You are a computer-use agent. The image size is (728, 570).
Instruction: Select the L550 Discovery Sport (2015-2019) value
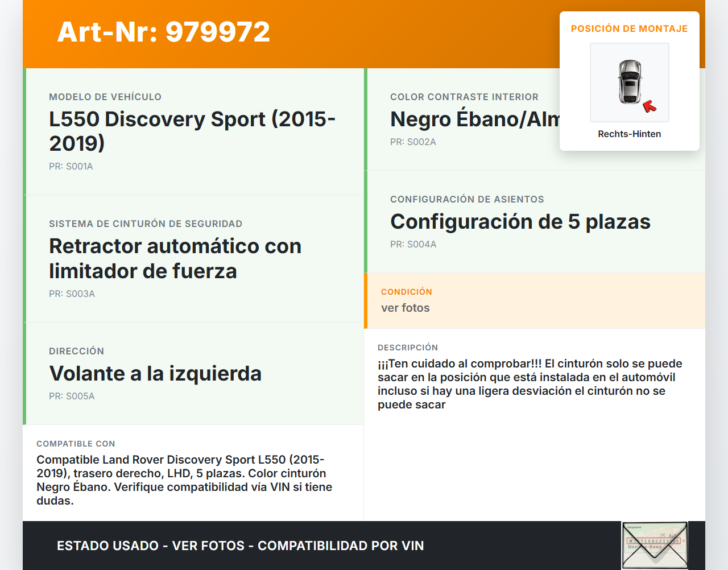(x=192, y=131)
